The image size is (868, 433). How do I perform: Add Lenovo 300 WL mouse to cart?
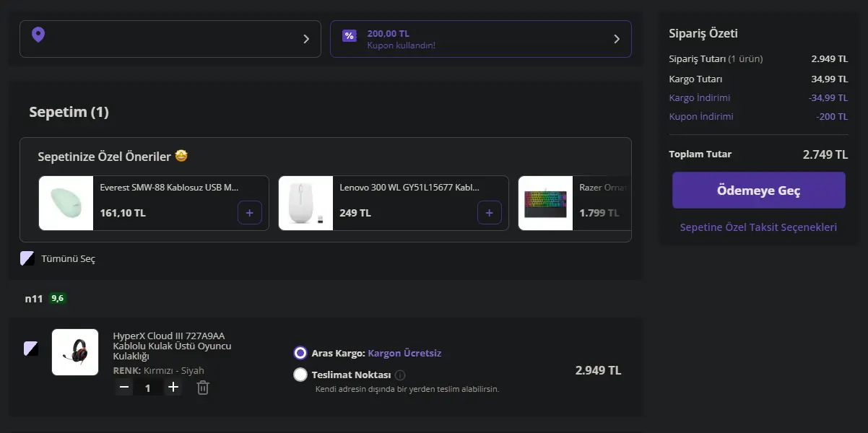pos(490,213)
